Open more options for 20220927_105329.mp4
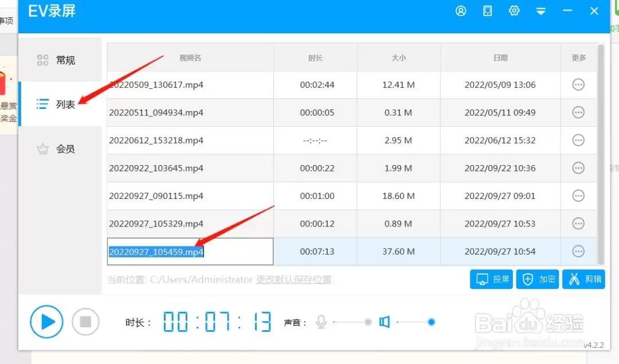619x364 pixels. click(x=578, y=224)
